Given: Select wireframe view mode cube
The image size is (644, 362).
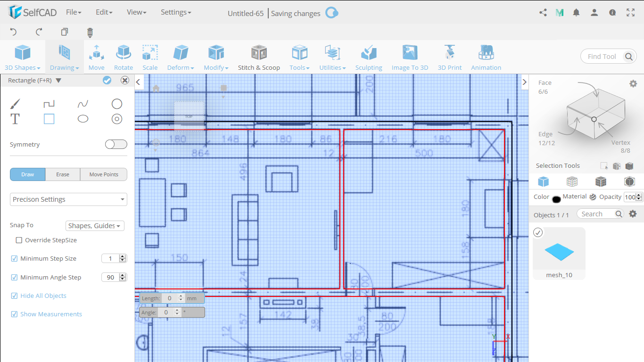Looking at the screenshot, I should [572, 181].
